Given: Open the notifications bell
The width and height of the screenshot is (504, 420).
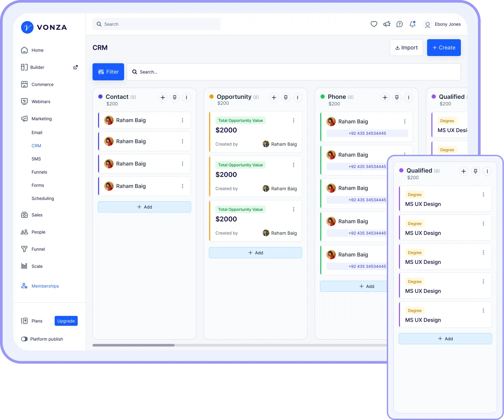Looking at the screenshot, I should tap(412, 24).
